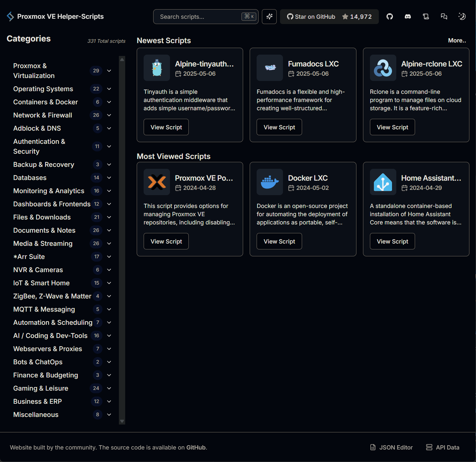Click Star on GitHub button

pos(329,16)
